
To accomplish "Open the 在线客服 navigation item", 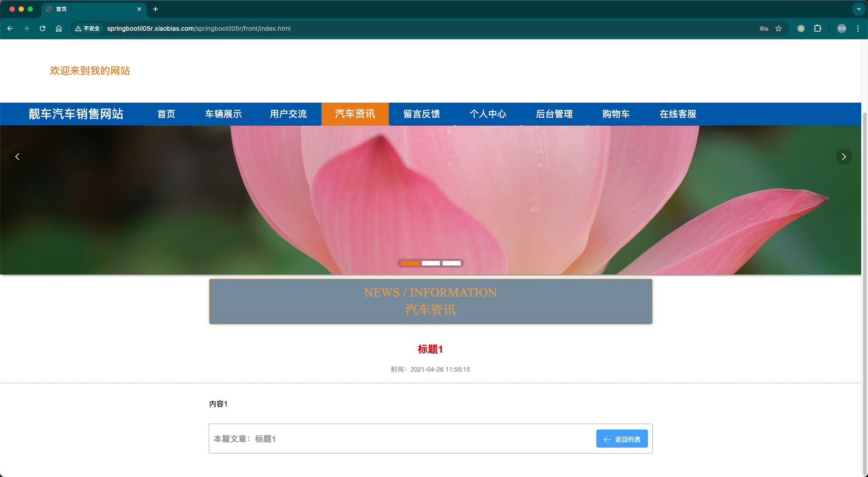I will pos(678,114).
